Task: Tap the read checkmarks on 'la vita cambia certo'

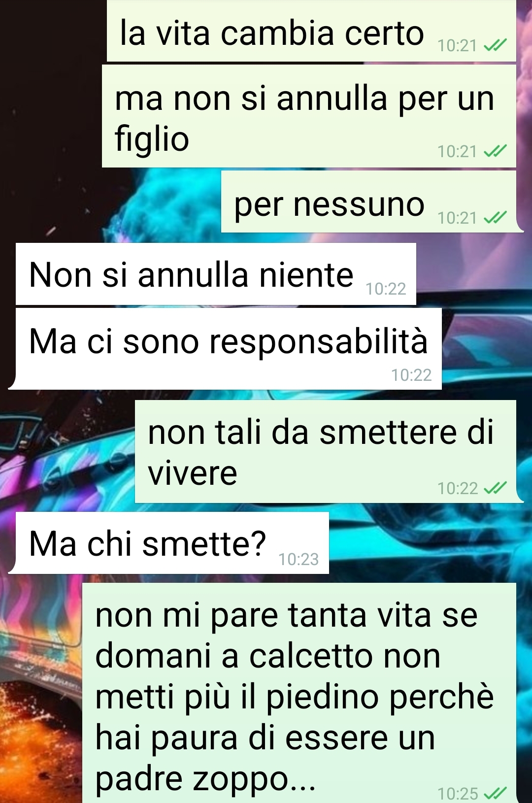Action: pyautogui.click(x=495, y=46)
